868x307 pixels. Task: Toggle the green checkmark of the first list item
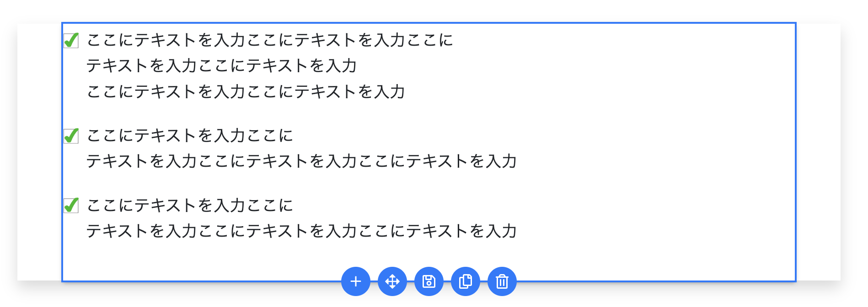tap(71, 41)
